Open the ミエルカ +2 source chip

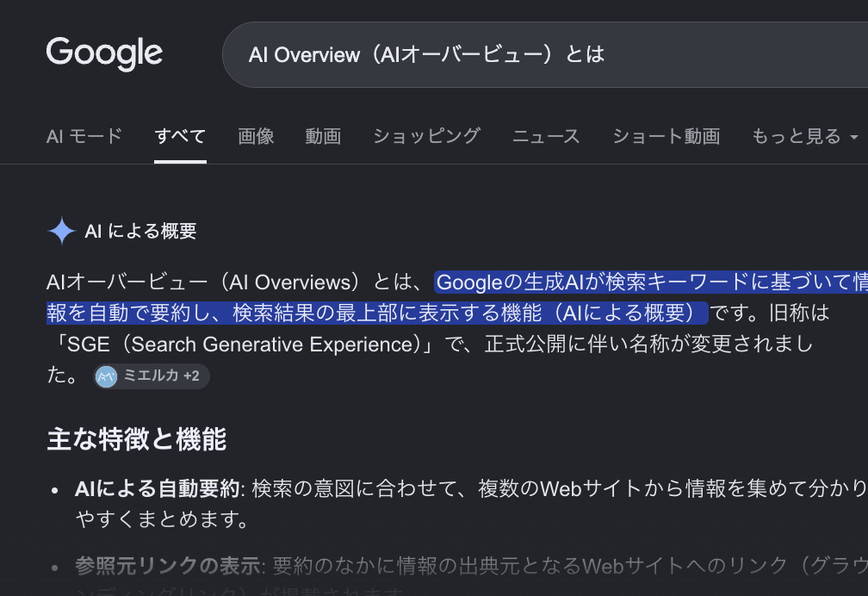(x=152, y=376)
